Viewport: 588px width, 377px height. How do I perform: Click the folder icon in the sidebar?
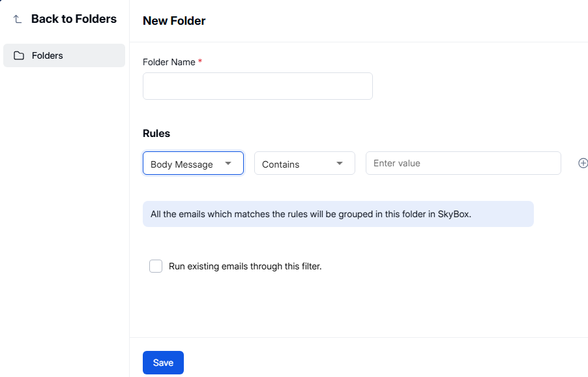point(19,55)
